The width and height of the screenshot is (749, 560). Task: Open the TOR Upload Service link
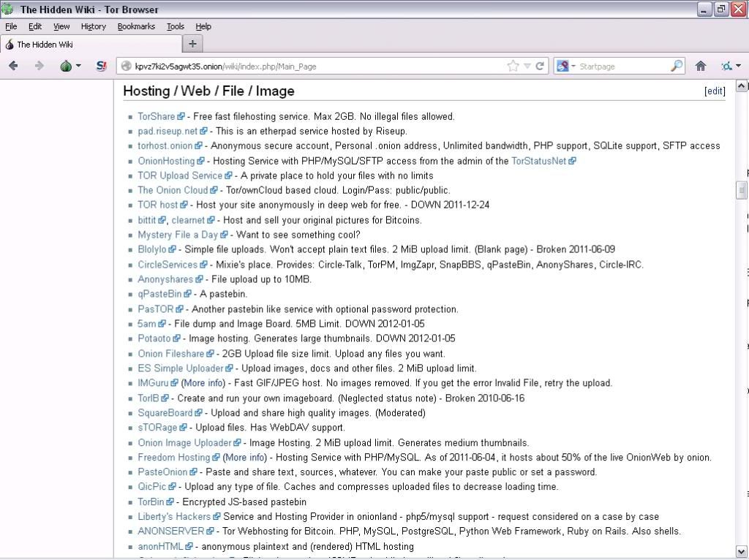click(180, 175)
